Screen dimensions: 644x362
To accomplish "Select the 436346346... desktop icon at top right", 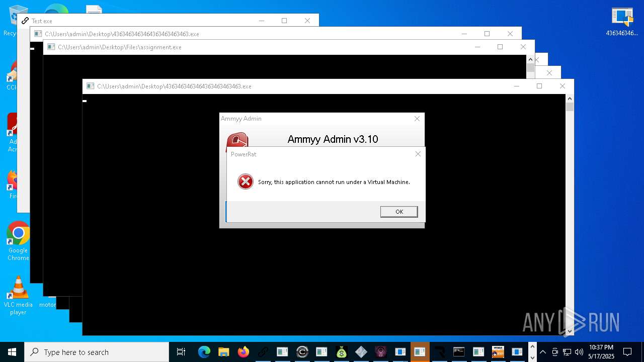I will (622, 22).
